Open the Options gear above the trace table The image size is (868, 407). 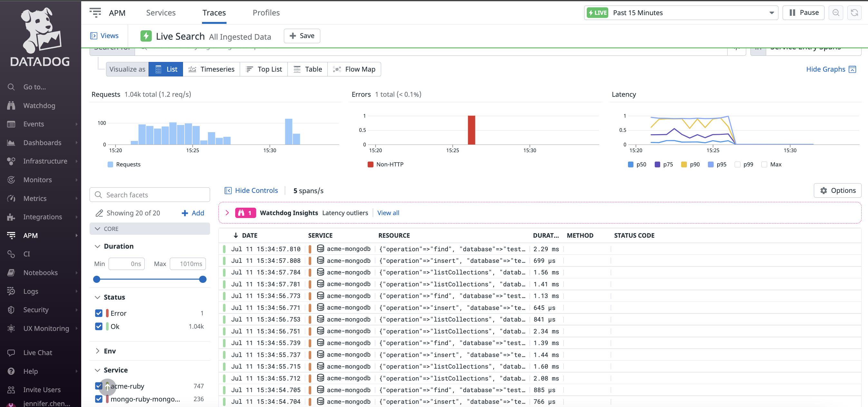tap(838, 190)
